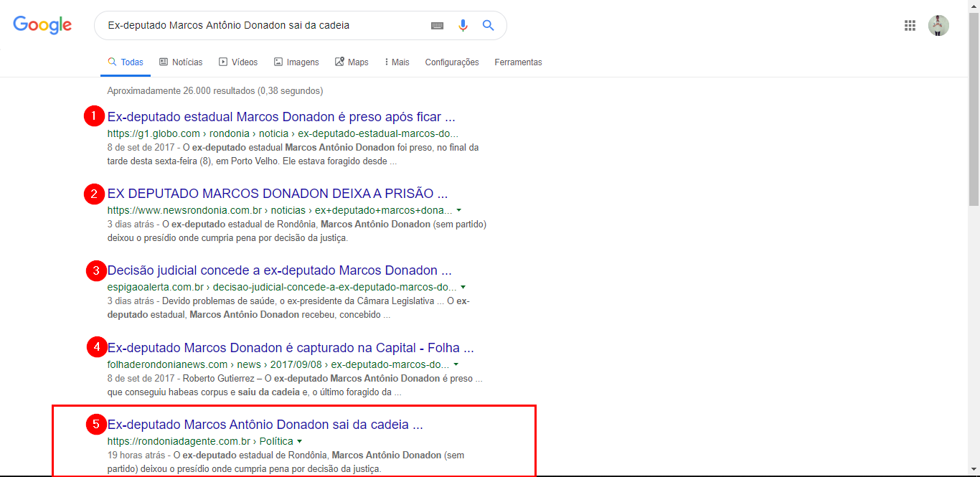Select the camera icon on the Vídeos tab
This screenshot has width=980, height=477.
[x=223, y=62]
